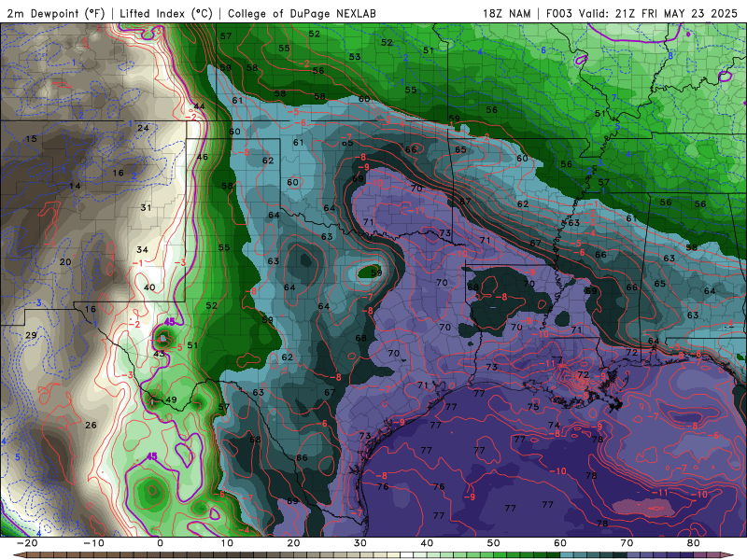Click the blue lifted index contour label '8'
Screen dimensions: 747x560
pos(670,56)
